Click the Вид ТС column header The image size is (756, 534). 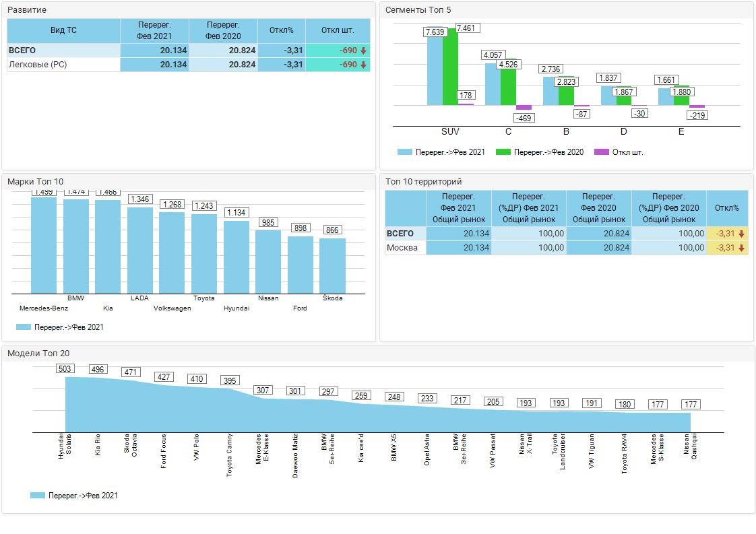coord(63,30)
